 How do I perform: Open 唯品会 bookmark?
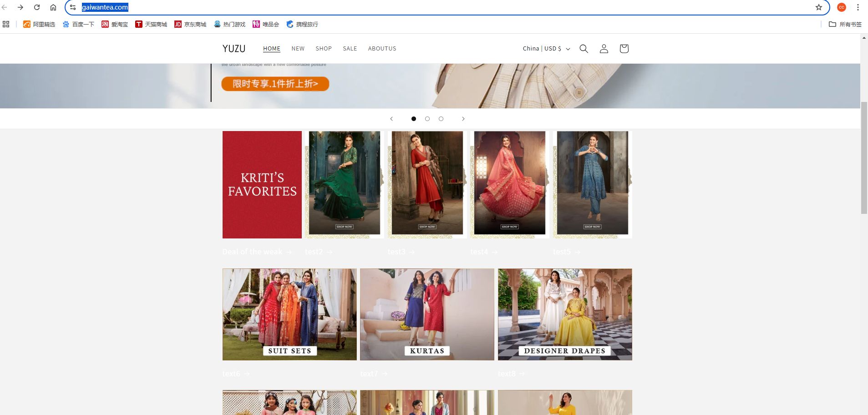266,24
